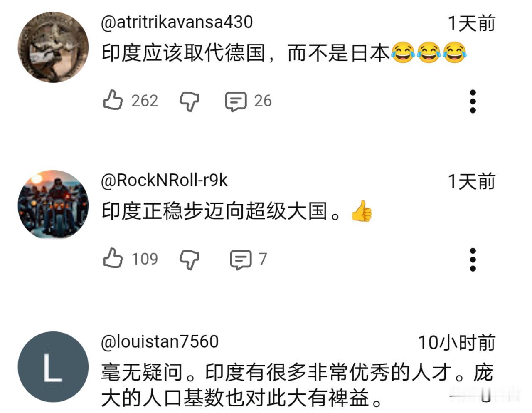Click the username @RockNRoll-r9k
Screen dimensions: 532x413
pos(164,181)
